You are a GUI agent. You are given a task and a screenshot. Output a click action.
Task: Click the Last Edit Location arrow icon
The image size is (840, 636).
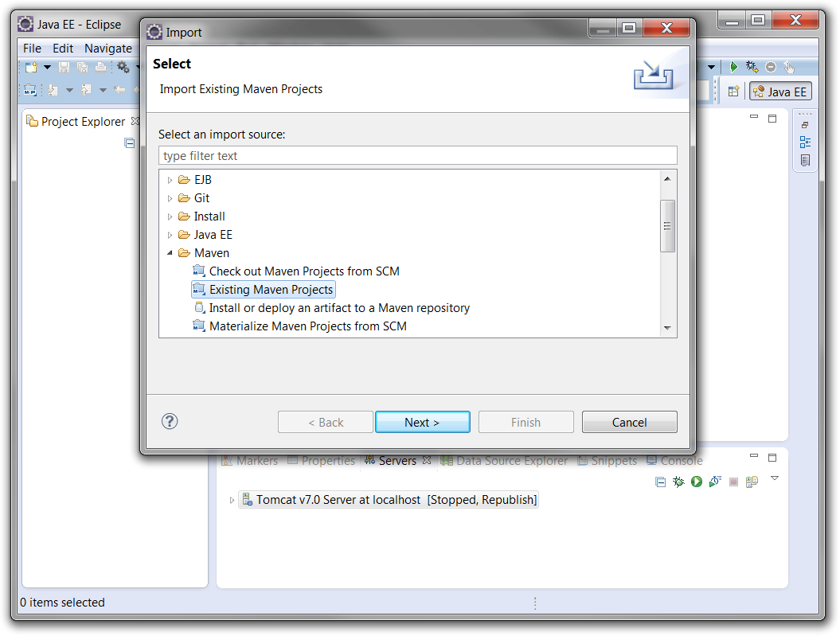tap(120, 90)
